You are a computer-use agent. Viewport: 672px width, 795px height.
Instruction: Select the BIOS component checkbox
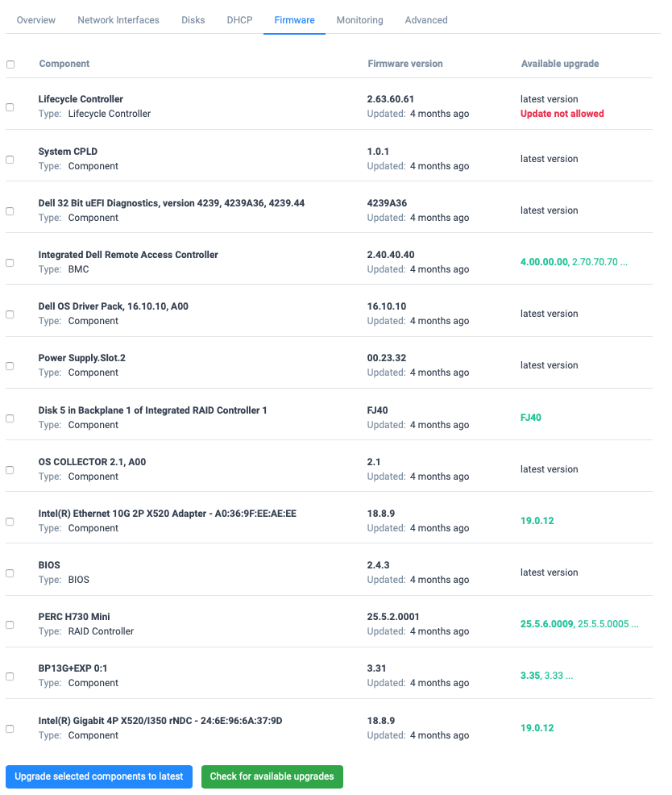pos(10,573)
